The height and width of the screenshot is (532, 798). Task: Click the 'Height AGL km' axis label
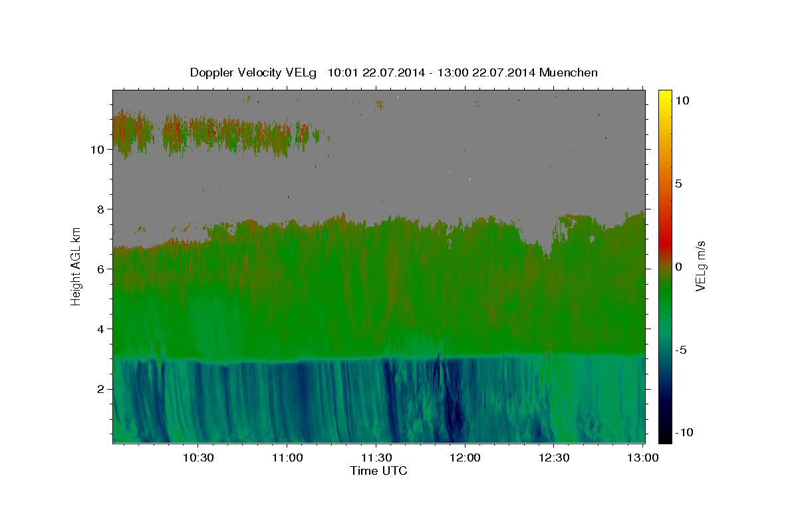pyautogui.click(x=76, y=266)
